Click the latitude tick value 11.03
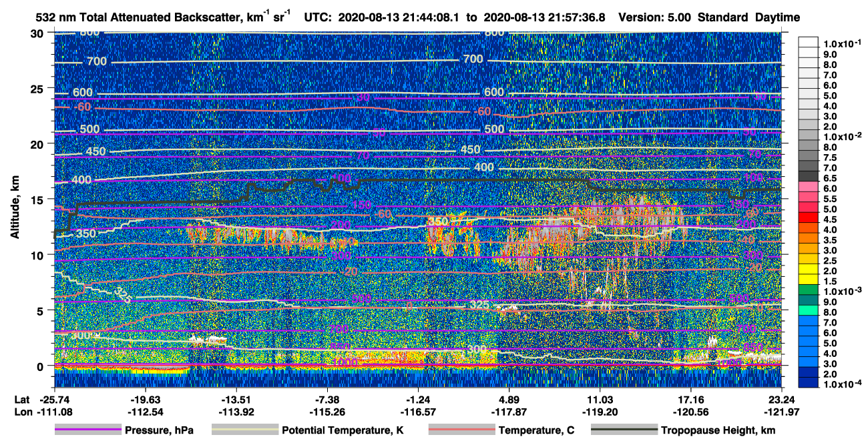The height and width of the screenshot is (445, 868). (600, 399)
